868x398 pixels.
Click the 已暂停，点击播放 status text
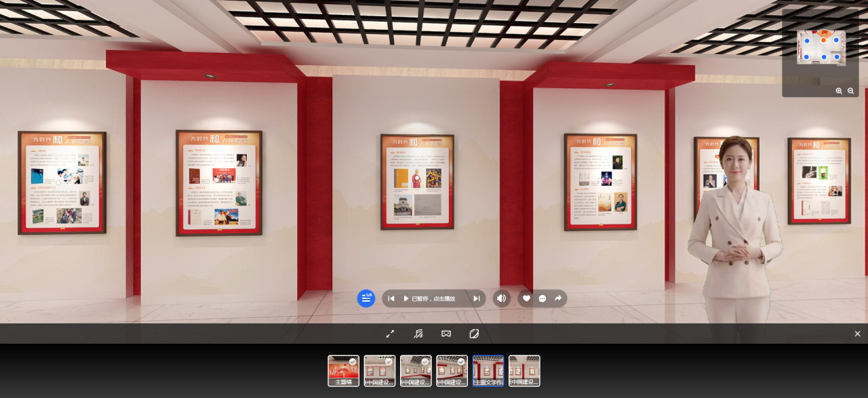tap(433, 298)
